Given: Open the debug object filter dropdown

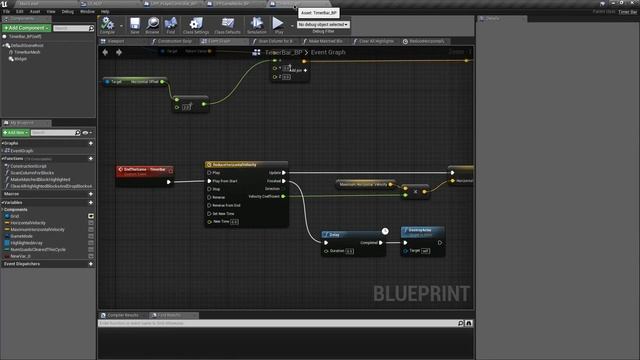Looking at the screenshot, I should point(323,24).
